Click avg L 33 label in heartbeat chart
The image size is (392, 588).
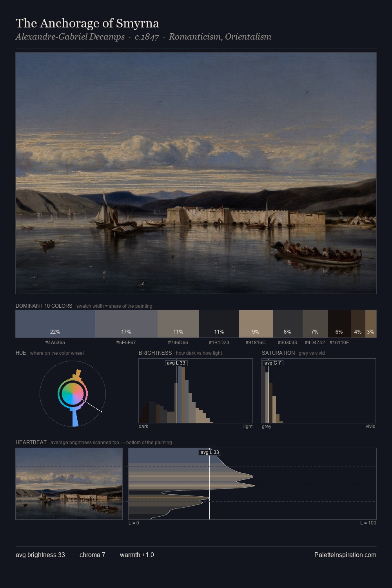coord(210,452)
